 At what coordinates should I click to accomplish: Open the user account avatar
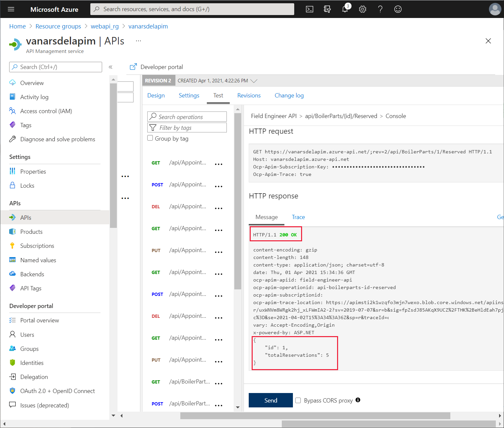pyautogui.click(x=495, y=9)
